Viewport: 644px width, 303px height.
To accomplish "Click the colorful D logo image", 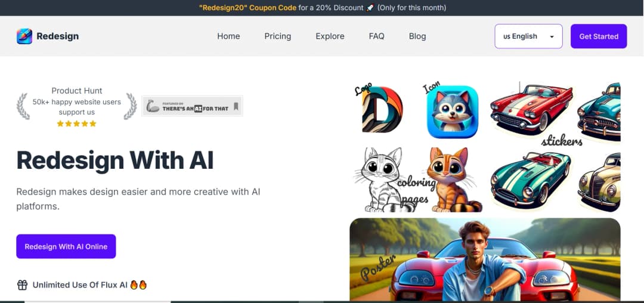I will point(382,110).
